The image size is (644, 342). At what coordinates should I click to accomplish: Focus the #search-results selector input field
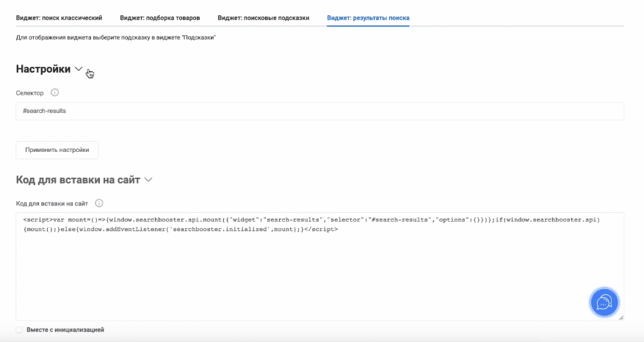point(319,111)
